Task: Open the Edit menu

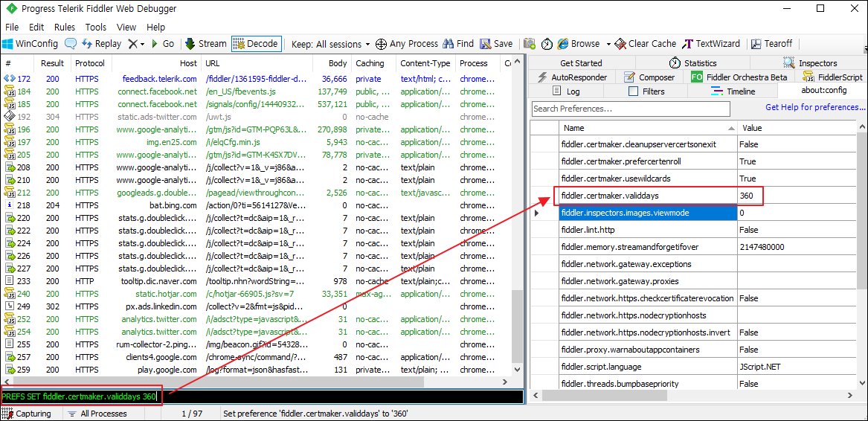Action: [x=36, y=27]
